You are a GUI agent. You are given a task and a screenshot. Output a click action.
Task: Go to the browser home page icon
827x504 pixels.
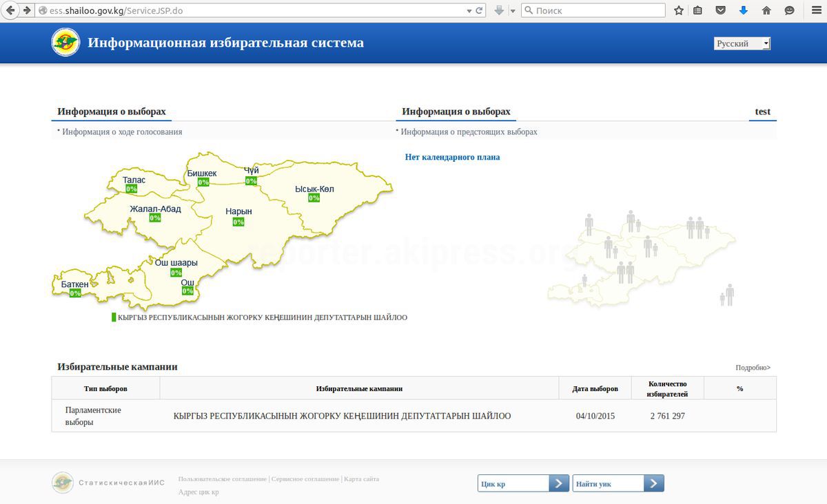pos(766,10)
